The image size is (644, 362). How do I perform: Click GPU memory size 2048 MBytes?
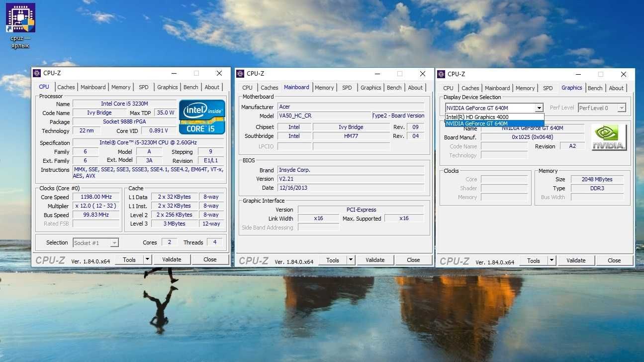tap(597, 179)
